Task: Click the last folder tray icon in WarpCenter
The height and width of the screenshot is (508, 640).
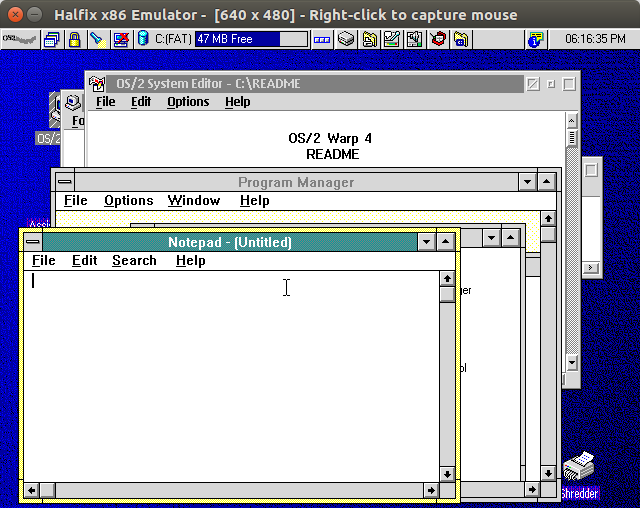Action: tap(461, 39)
